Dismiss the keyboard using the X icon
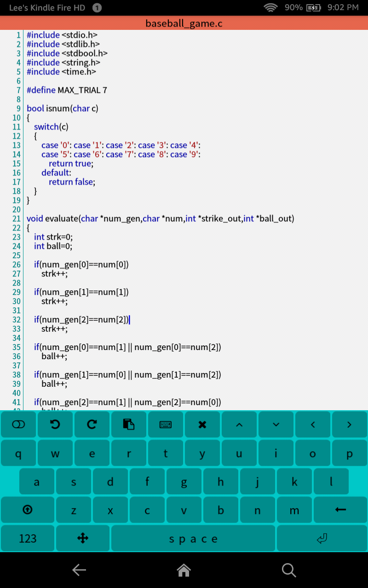This screenshot has width=368, height=588. [x=202, y=424]
